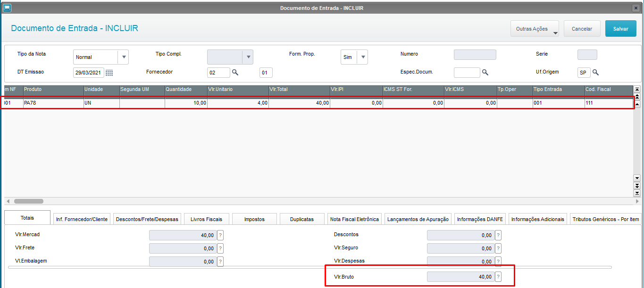Open help for Vlr.Mercad field
Screen dimensions: 644x288
coord(220,235)
